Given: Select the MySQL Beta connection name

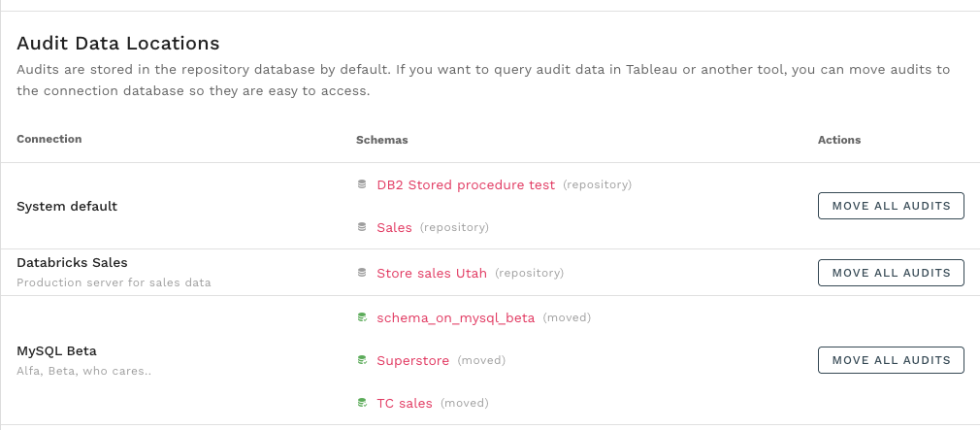Looking at the screenshot, I should (56, 350).
